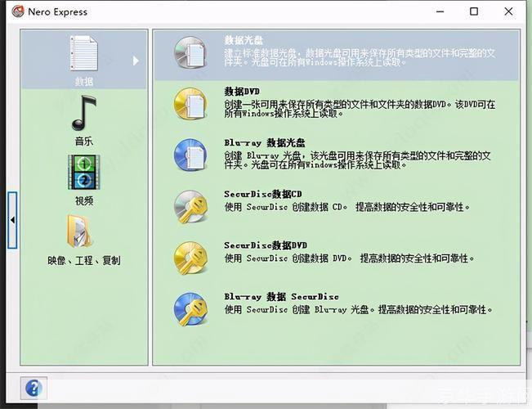Click the Blu-ray 数据光盘 blue disc icon
Screen dimensions: 532x409
pos(190,155)
